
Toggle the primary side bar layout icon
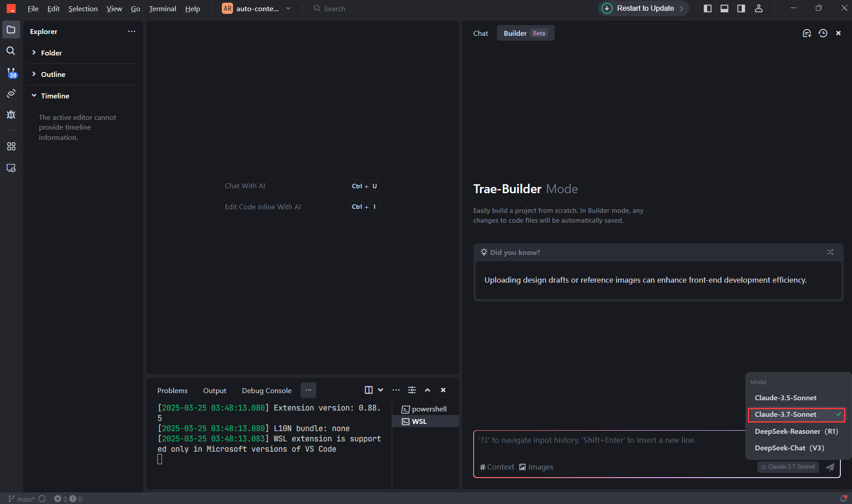(x=708, y=8)
